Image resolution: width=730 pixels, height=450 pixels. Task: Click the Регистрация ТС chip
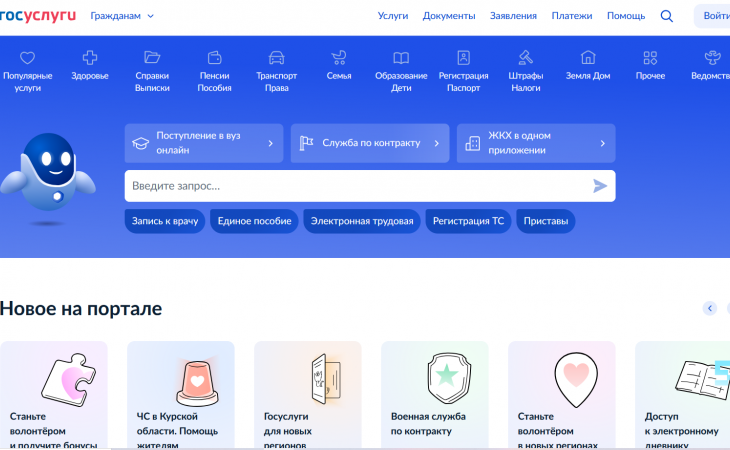pyautogui.click(x=468, y=221)
